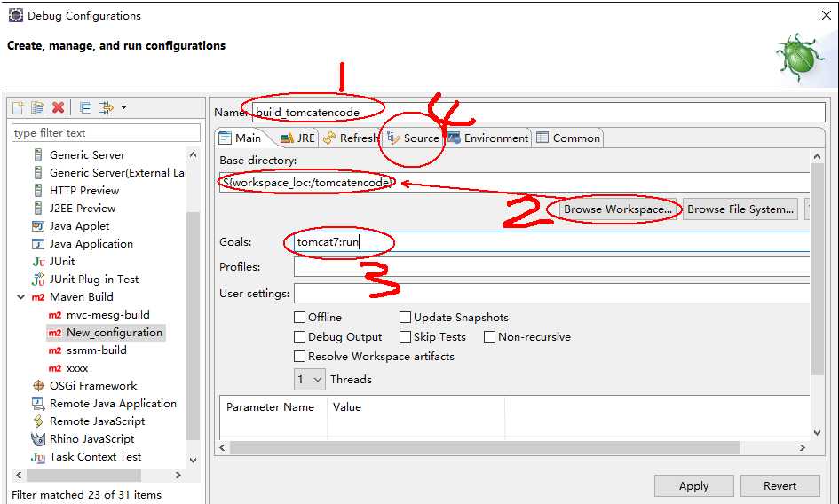Click configuration tree scroll down arrow
The image size is (839, 504).
tap(194, 461)
